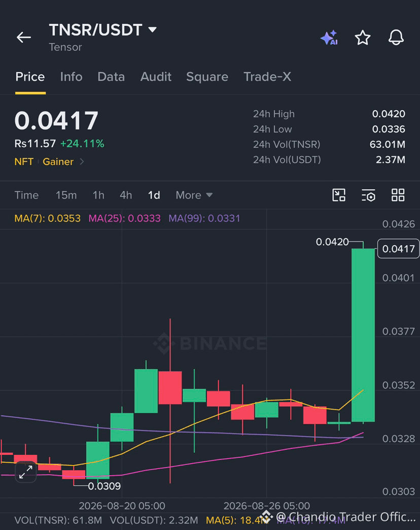420x530 pixels.
Task: Add TNSR/USDT to favorites with star
Action: (x=363, y=38)
